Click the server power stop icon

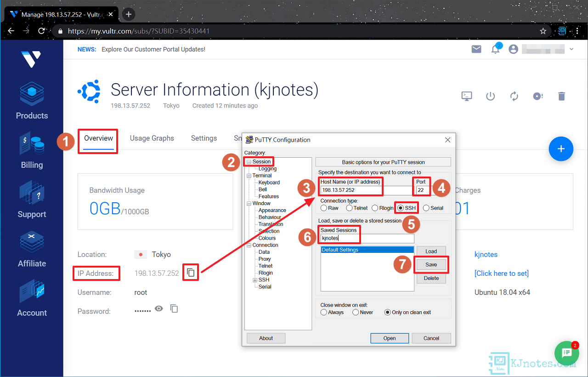coord(491,96)
